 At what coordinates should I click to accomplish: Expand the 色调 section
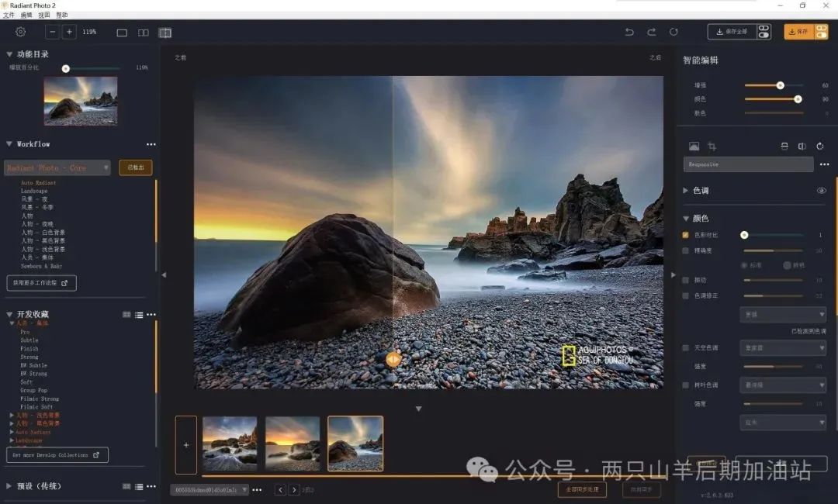686,190
